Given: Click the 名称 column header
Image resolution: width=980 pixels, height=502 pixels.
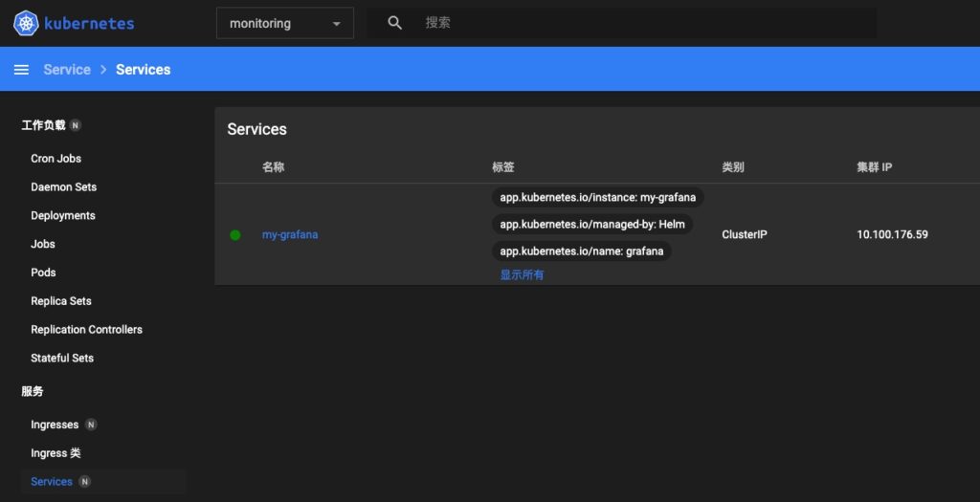Looking at the screenshot, I should click(x=273, y=167).
